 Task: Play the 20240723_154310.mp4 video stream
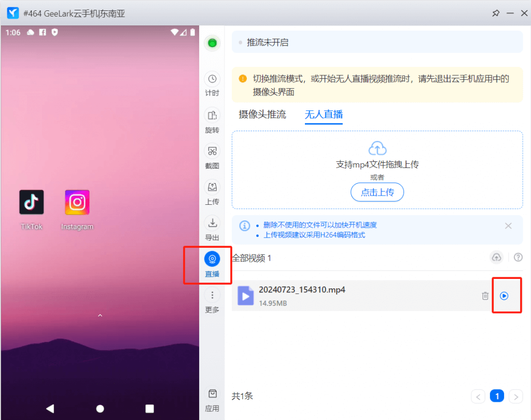504,296
